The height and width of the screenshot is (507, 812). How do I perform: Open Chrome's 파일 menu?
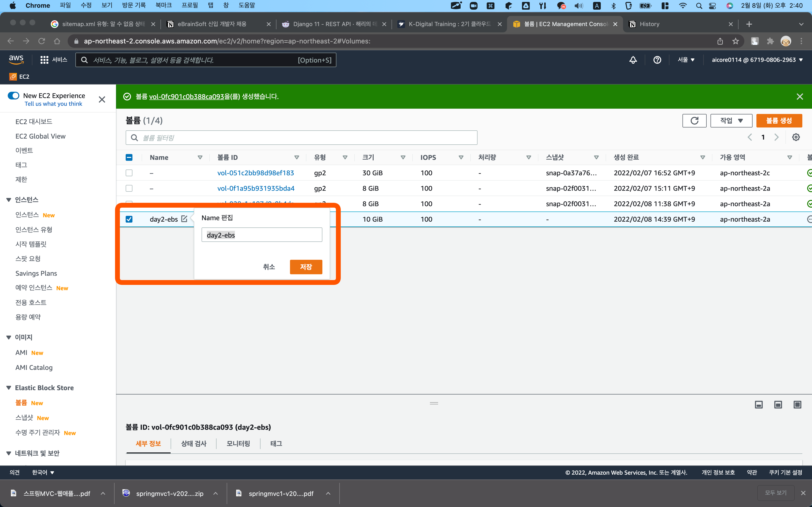point(65,5)
